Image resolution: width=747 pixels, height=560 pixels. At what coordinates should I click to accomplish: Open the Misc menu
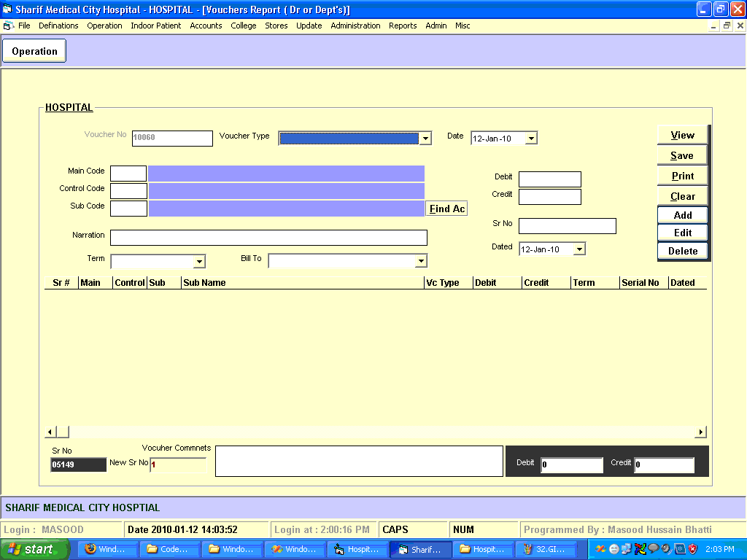(x=462, y=26)
